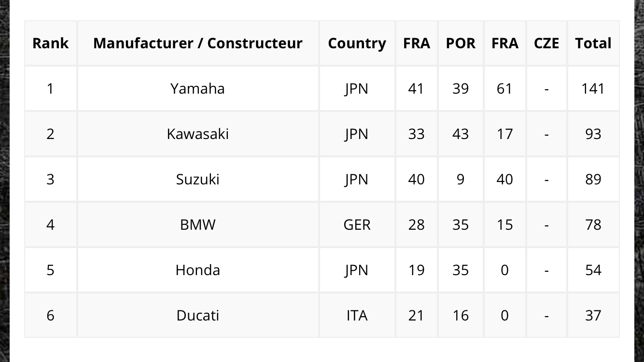Click Honda's total of 54
The height and width of the screenshot is (362, 644).
(x=593, y=270)
